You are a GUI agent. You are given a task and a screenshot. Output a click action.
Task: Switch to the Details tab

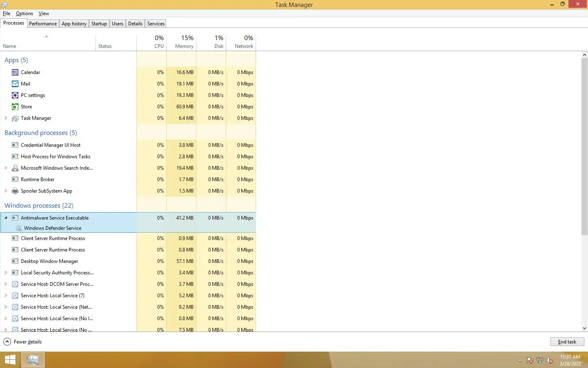135,24
